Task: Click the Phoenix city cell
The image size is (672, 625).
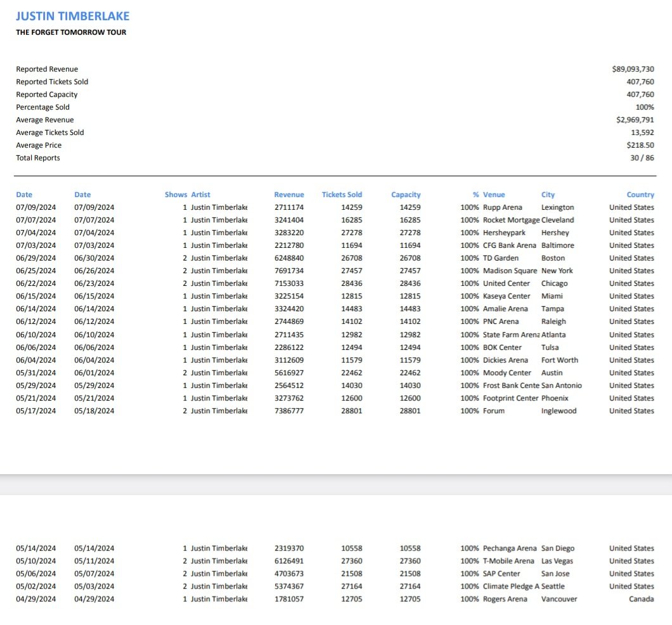Action: click(x=555, y=398)
